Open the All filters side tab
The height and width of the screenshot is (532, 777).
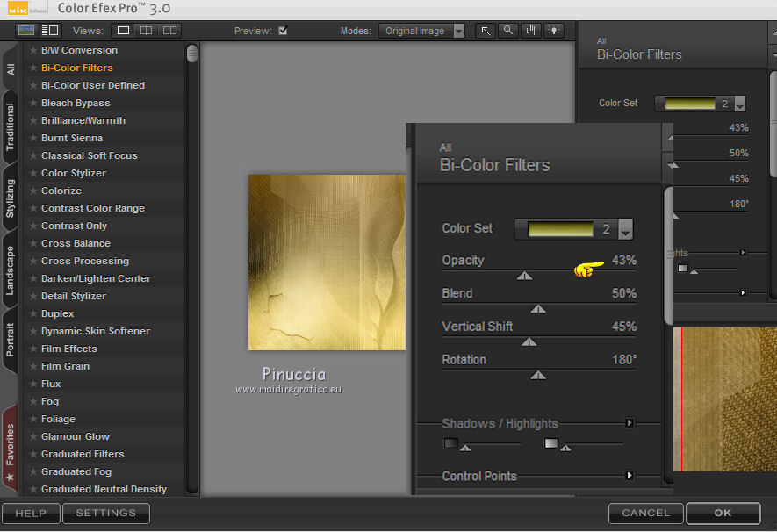pos(10,68)
